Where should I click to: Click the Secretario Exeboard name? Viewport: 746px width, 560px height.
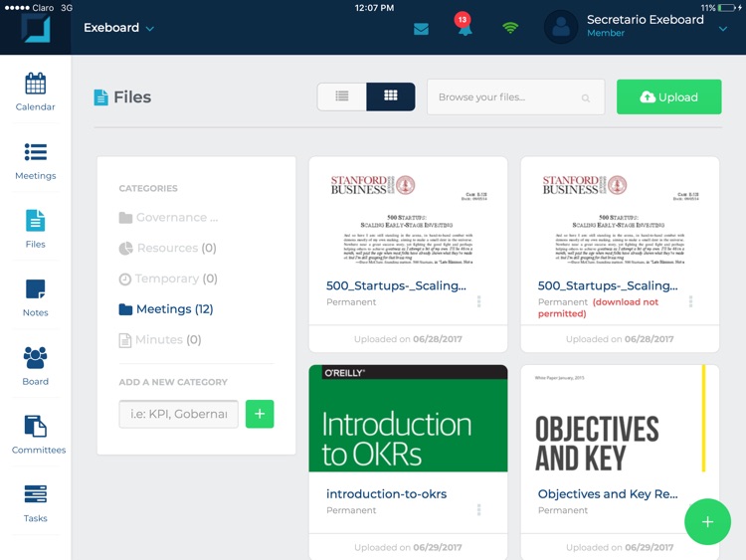645,20
